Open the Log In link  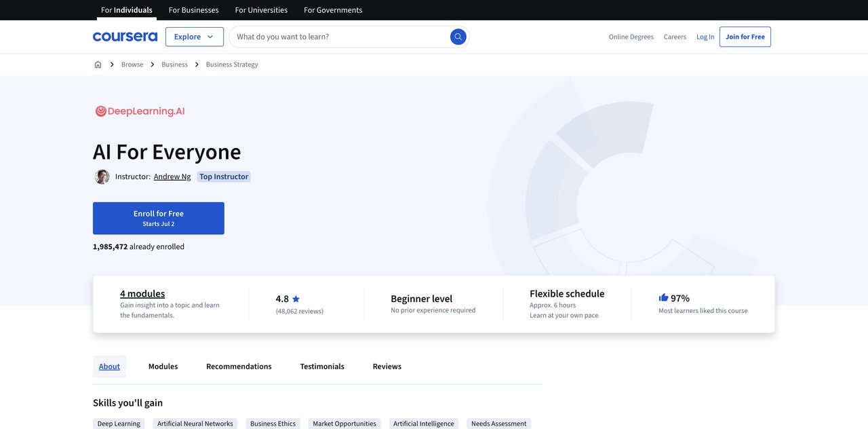705,37
